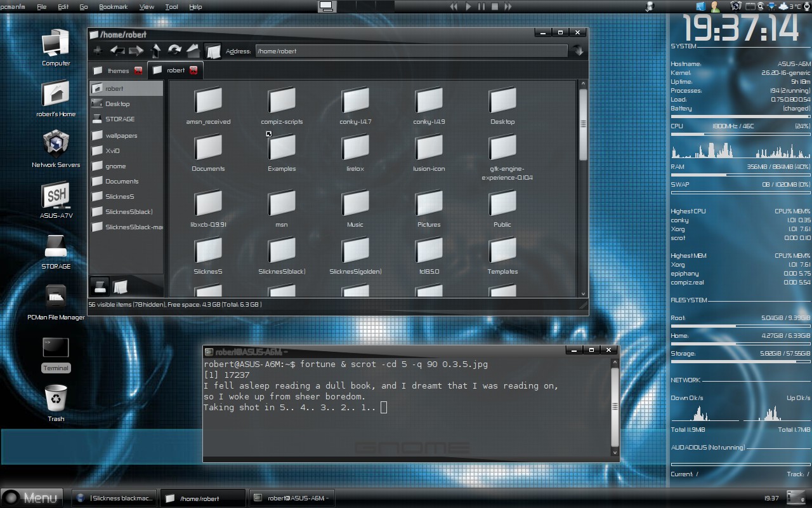Open Computer desktop icon
Screen dimensions: 812x508
(56, 48)
